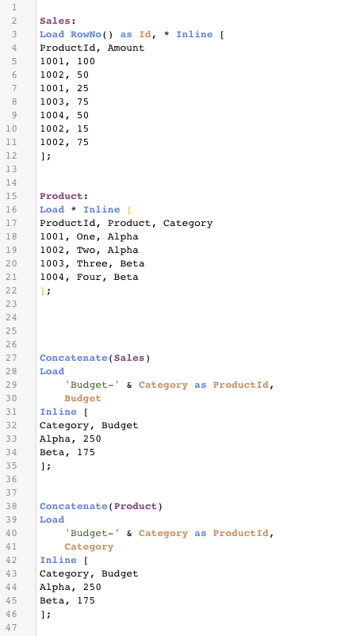Click the Load keyword on line 28
This screenshot has width=364, height=636.
coord(52,371)
